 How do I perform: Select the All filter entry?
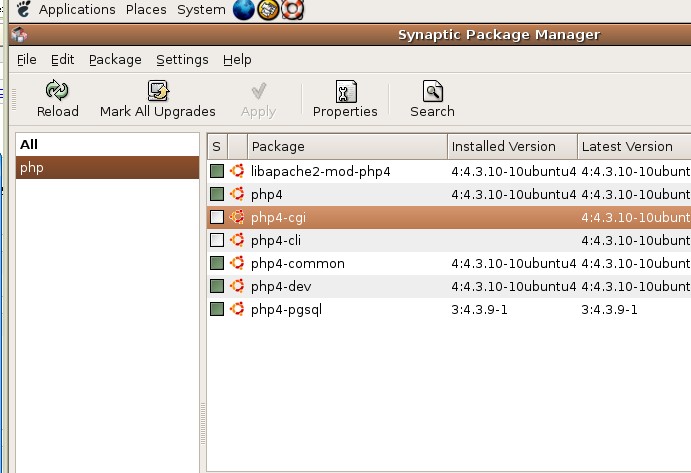click(107, 144)
